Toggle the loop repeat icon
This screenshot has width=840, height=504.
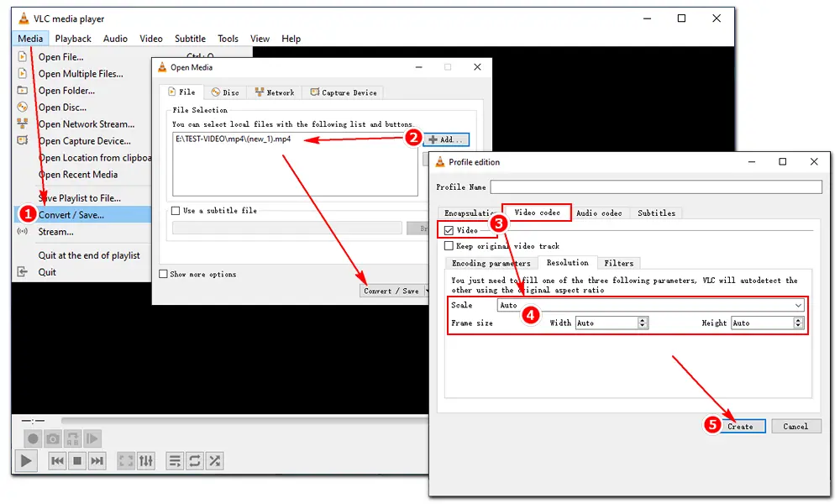pyautogui.click(x=195, y=460)
